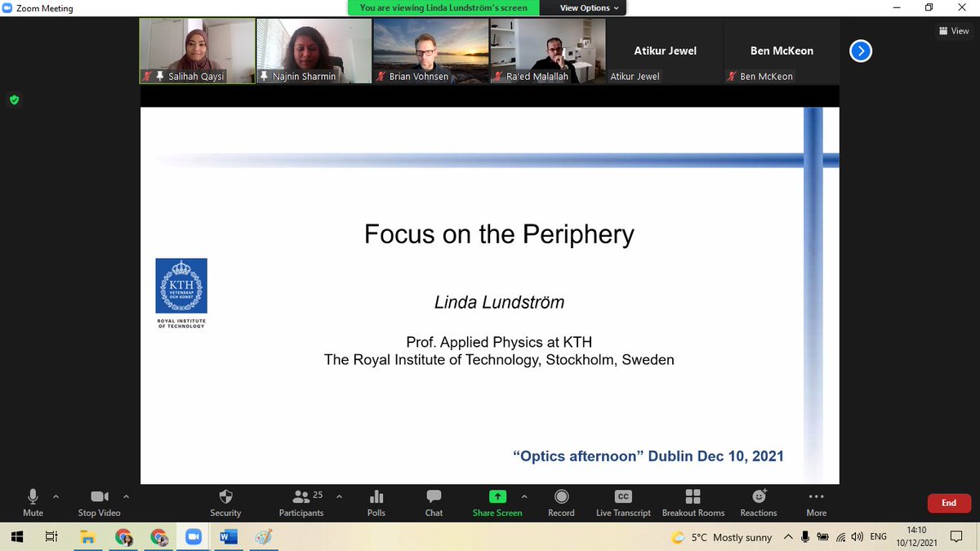
Task: Click the name Linda Lundström on slide
Action: (x=499, y=302)
